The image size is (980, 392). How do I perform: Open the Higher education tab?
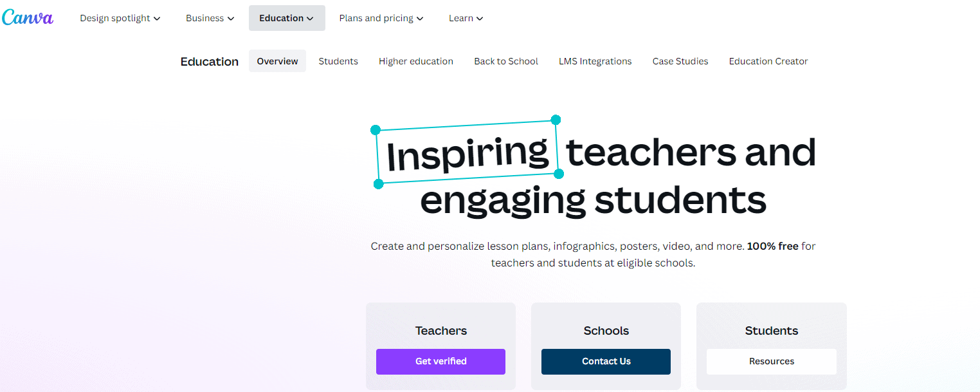coord(415,61)
